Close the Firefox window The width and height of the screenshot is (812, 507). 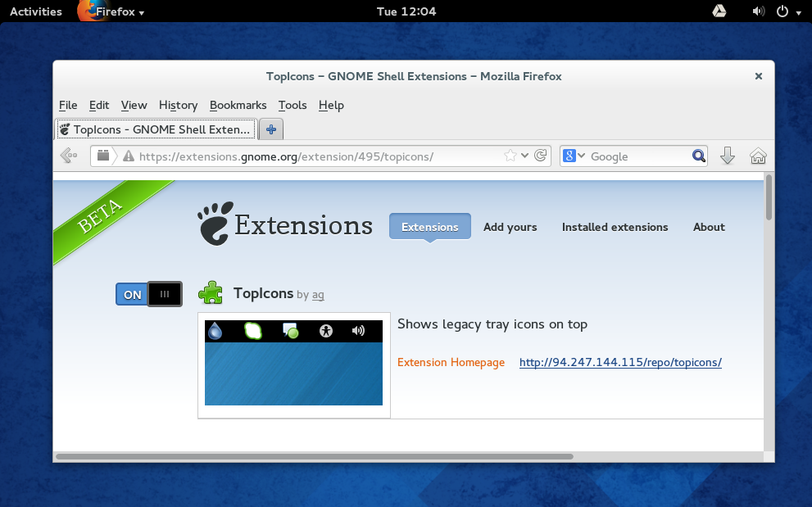(x=759, y=76)
